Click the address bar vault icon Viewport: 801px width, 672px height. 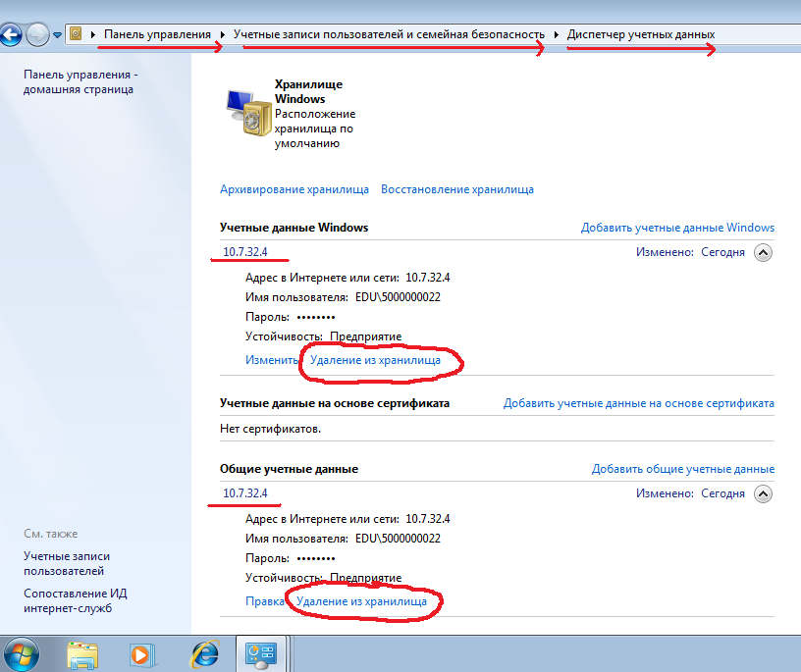pyautogui.click(x=76, y=34)
